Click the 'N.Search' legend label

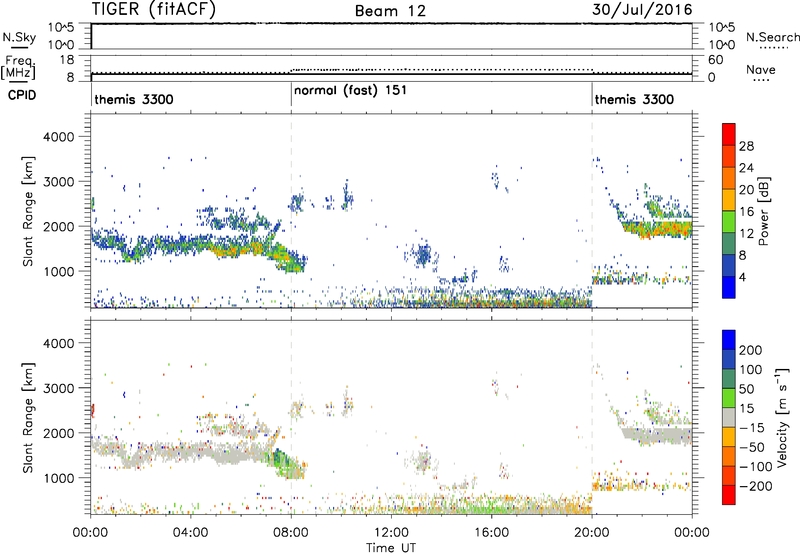773,37
